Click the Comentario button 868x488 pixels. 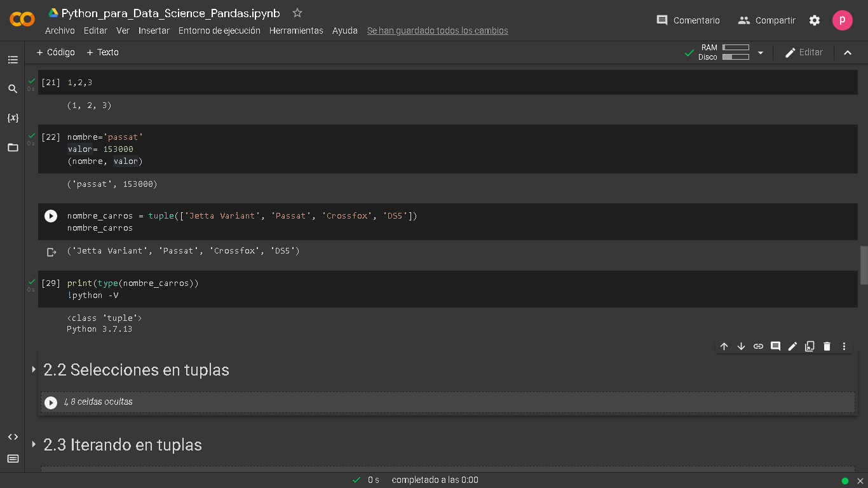click(x=688, y=20)
